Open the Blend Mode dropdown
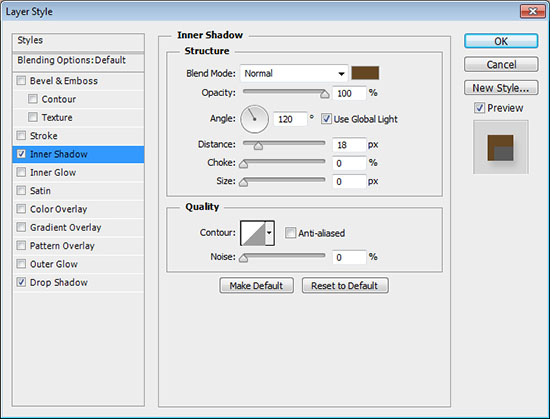This screenshot has width=550, height=419. 294,73
